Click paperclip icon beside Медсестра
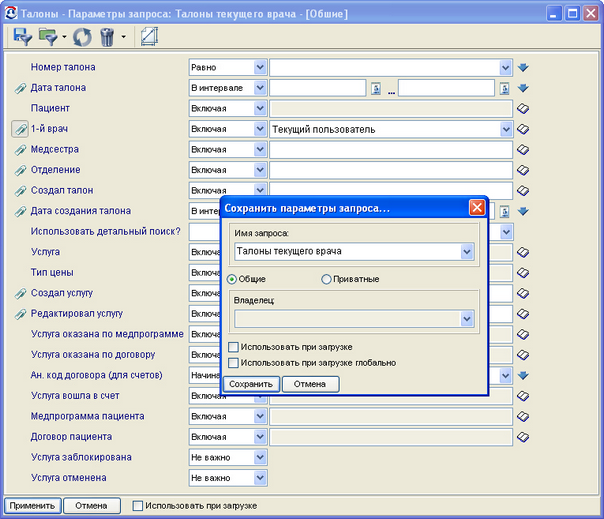The width and height of the screenshot is (604, 519). click(x=20, y=150)
